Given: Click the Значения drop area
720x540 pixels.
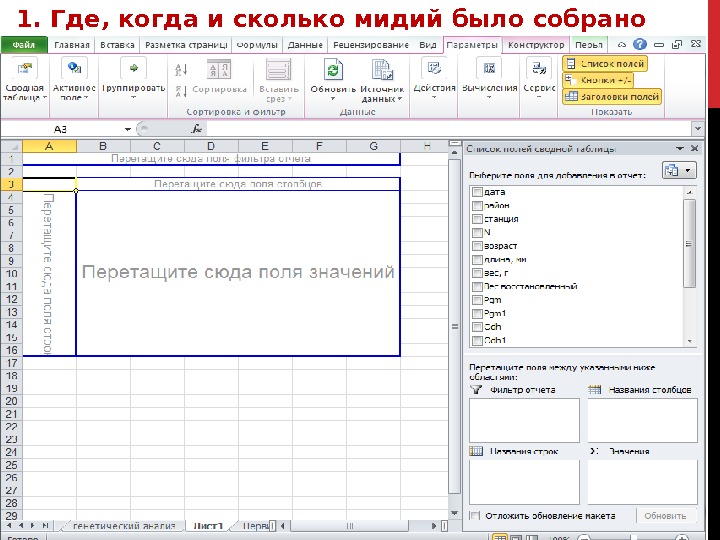Looking at the screenshot, I should 642,482.
